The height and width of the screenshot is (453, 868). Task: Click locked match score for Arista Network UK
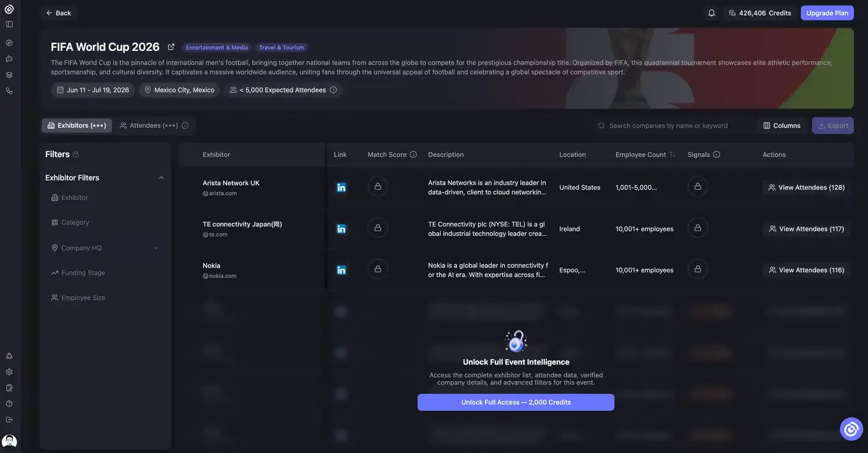(378, 187)
